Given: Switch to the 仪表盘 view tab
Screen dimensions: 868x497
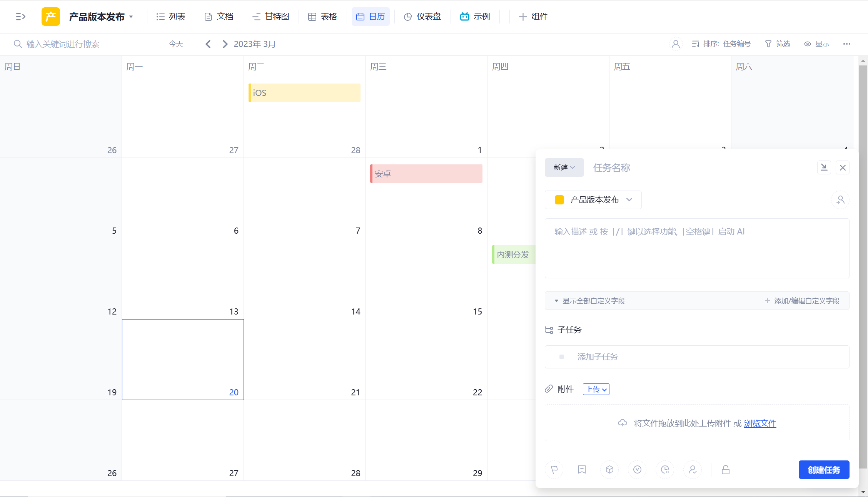Looking at the screenshot, I should point(422,17).
